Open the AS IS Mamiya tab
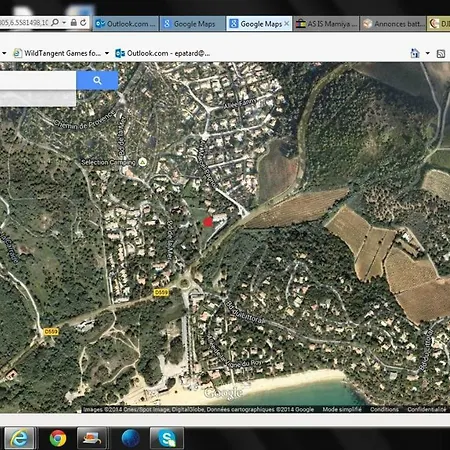The width and height of the screenshot is (450, 450). click(x=326, y=24)
